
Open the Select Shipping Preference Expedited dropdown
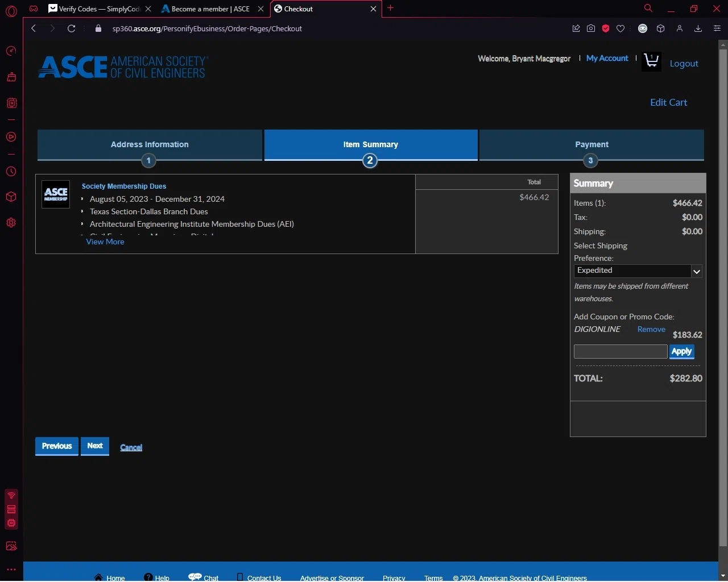coord(638,271)
